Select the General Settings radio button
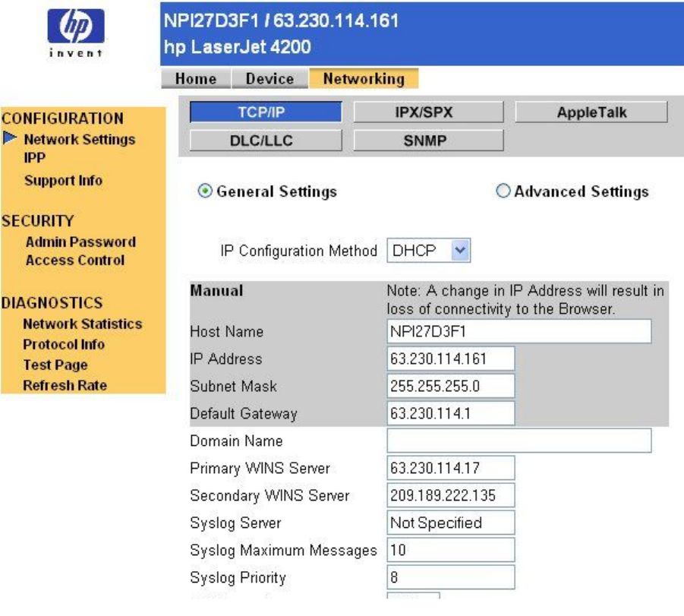Screen dimensions: 684x616 click(x=205, y=191)
